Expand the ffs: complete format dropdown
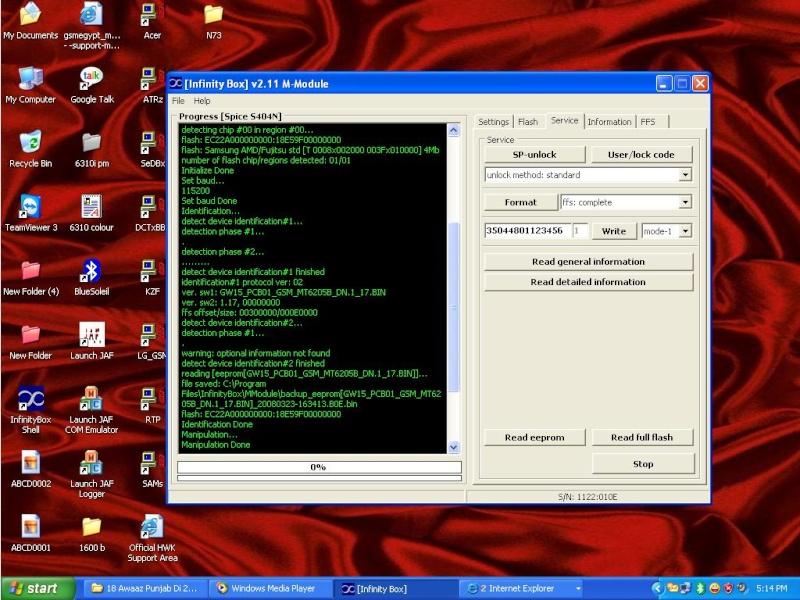 tap(685, 203)
